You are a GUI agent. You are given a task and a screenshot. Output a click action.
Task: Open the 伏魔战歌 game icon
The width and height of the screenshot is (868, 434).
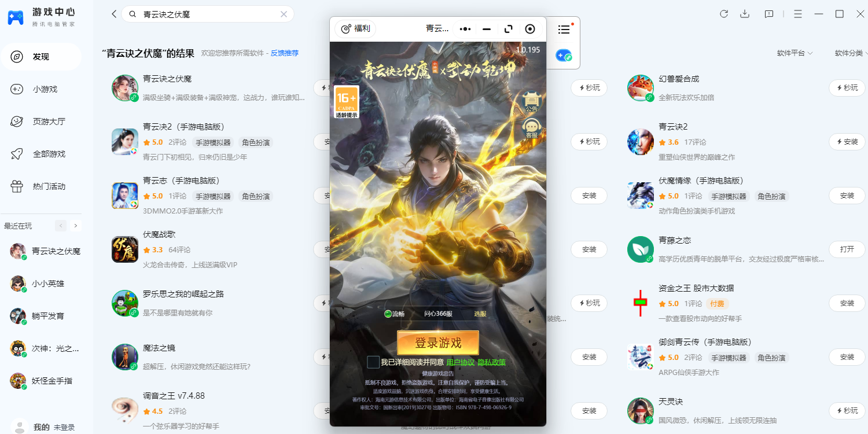click(x=125, y=249)
